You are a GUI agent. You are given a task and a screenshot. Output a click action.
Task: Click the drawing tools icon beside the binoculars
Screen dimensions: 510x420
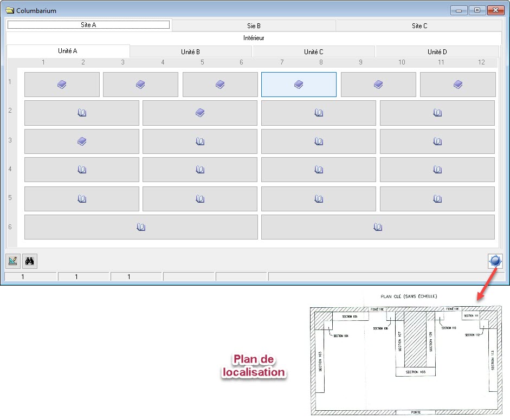point(13,261)
